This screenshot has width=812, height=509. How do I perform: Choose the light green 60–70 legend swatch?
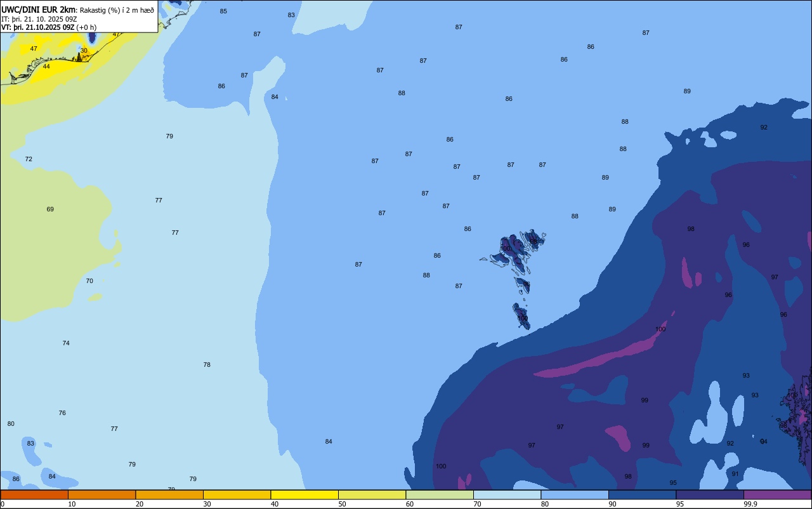440,494
